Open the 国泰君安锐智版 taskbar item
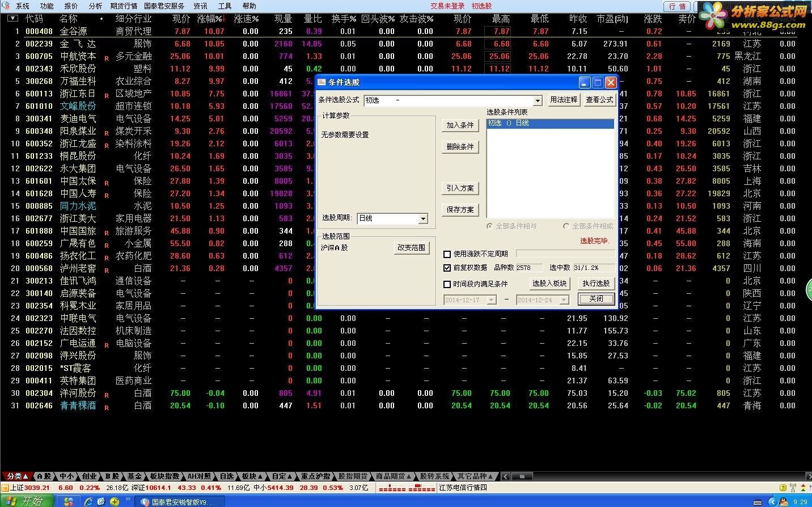Viewport: 812px width, 507px height. [x=179, y=502]
